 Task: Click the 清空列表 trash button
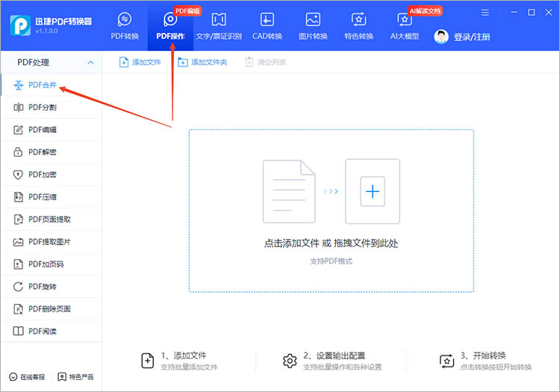[x=265, y=62]
